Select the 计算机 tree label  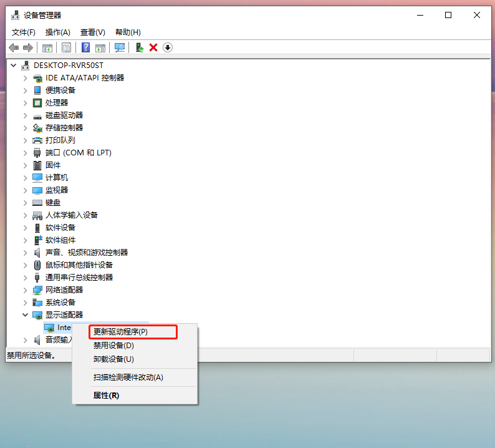point(57,178)
